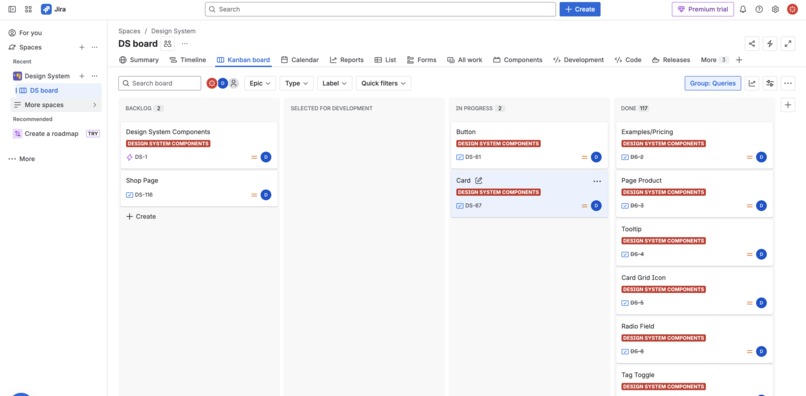Open the Shop Page issue card
The height and width of the screenshot is (396, 806).
(199, 188)
